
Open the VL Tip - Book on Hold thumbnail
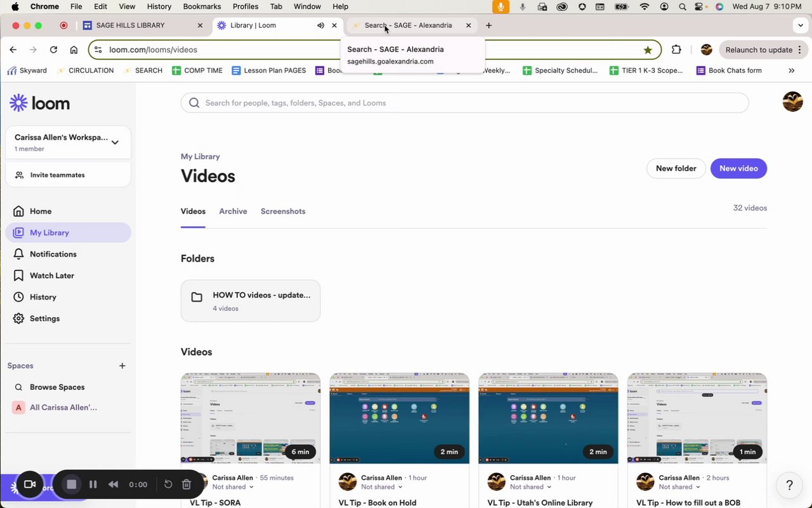coord(400,418)
